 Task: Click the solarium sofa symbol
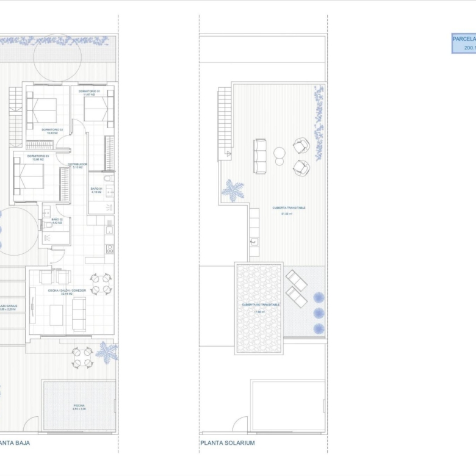pos(260,156)
